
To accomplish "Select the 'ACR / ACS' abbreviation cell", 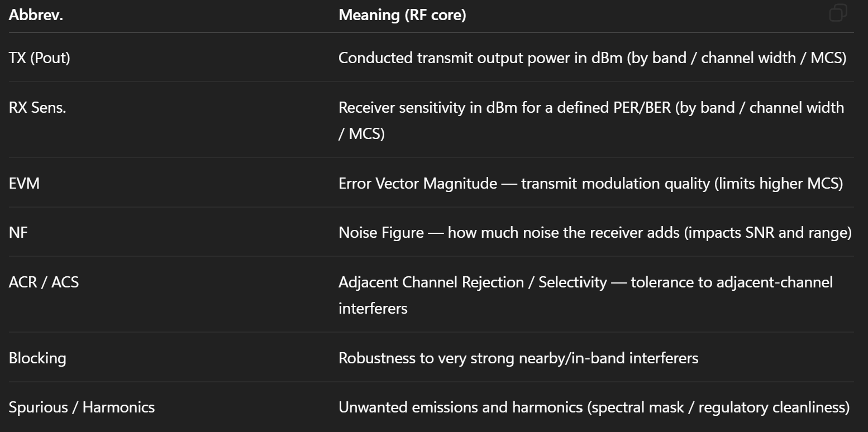I will (44, 282).
